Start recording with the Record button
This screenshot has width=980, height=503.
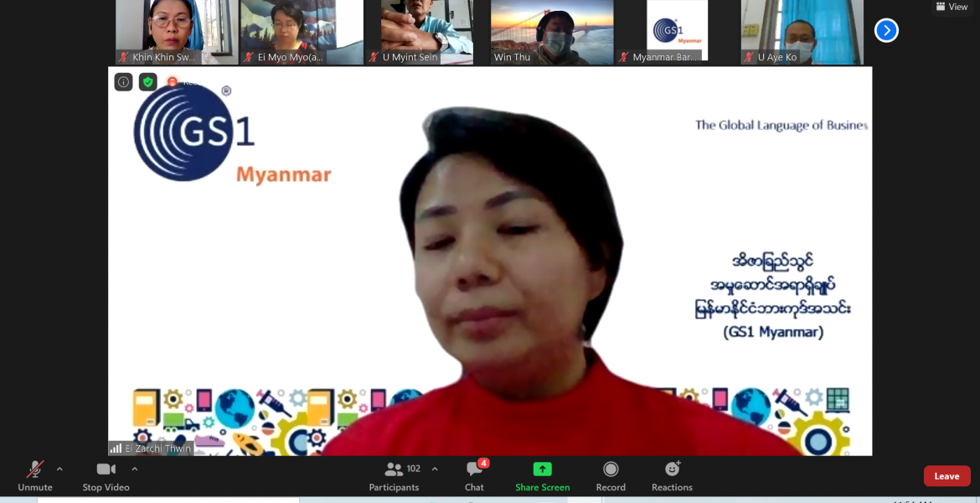[611, 476]
